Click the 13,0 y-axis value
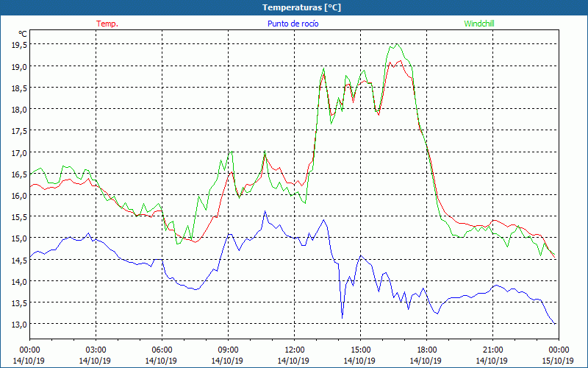588x368 pixels. [19, 324]
